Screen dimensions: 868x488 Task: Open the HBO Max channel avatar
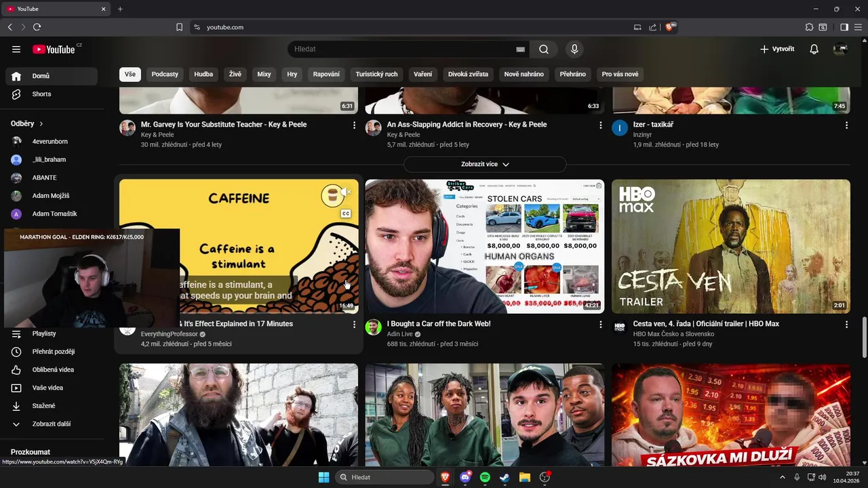click(620, 327)
